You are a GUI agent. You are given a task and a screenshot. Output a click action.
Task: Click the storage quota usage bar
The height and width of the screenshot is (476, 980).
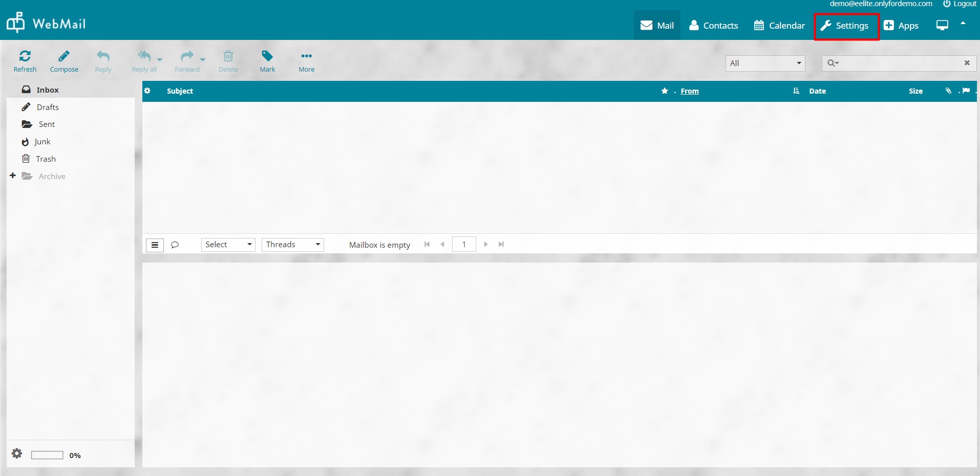coord(47,455)
